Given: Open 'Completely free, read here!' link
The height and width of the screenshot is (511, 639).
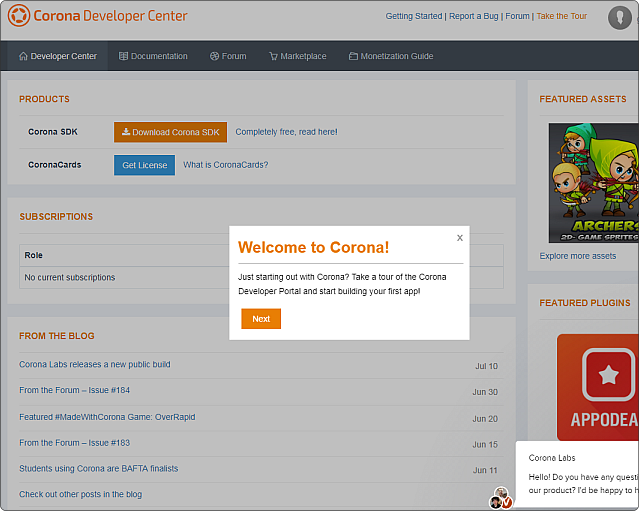Looking at the screenshot, I should click(x=286, y=132).
